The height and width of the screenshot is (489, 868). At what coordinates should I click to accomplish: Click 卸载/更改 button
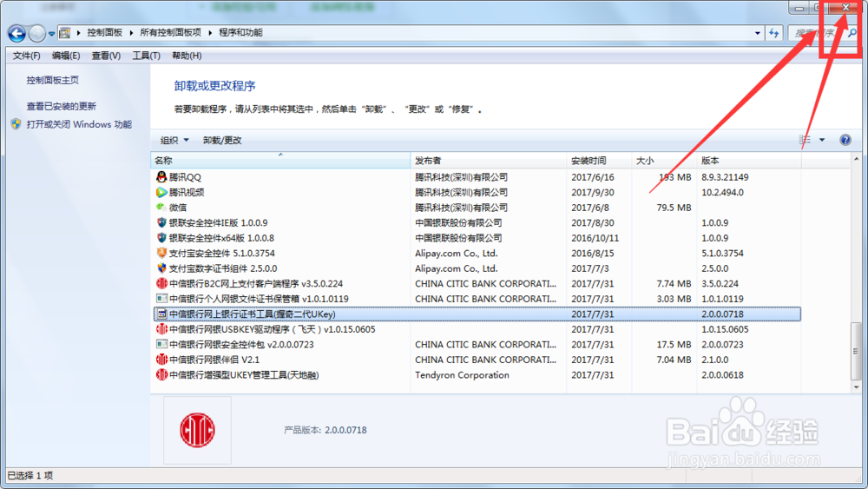(222, 140)
